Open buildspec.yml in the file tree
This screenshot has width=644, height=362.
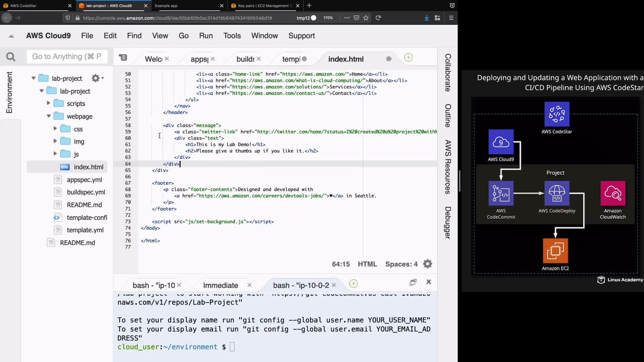86,192
